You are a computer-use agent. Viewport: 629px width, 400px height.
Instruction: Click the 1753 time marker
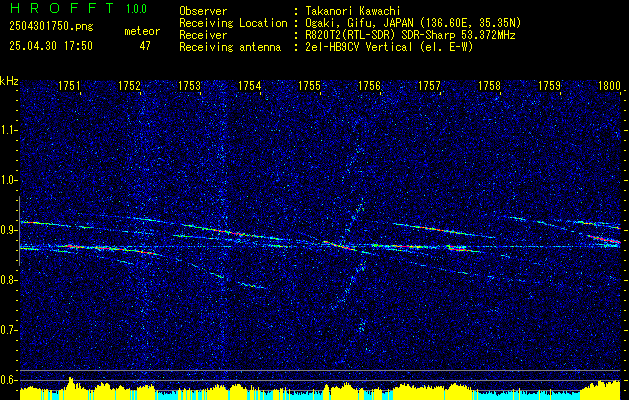189,86
